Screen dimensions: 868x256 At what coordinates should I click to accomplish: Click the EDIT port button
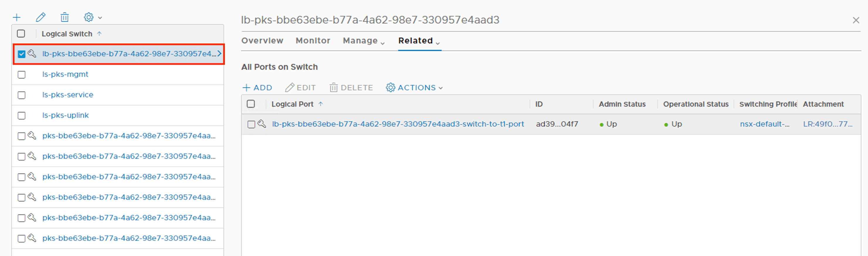click(300, 88)
